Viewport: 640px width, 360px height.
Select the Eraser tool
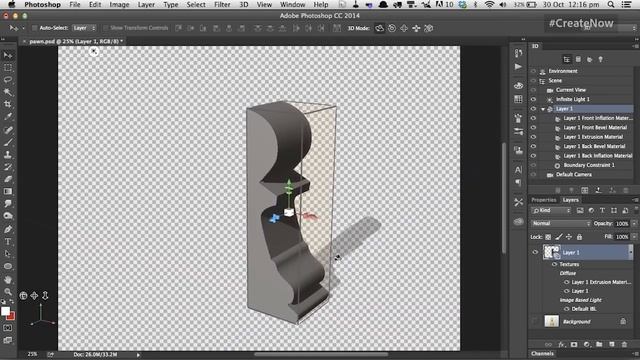(x=8, y=179)
